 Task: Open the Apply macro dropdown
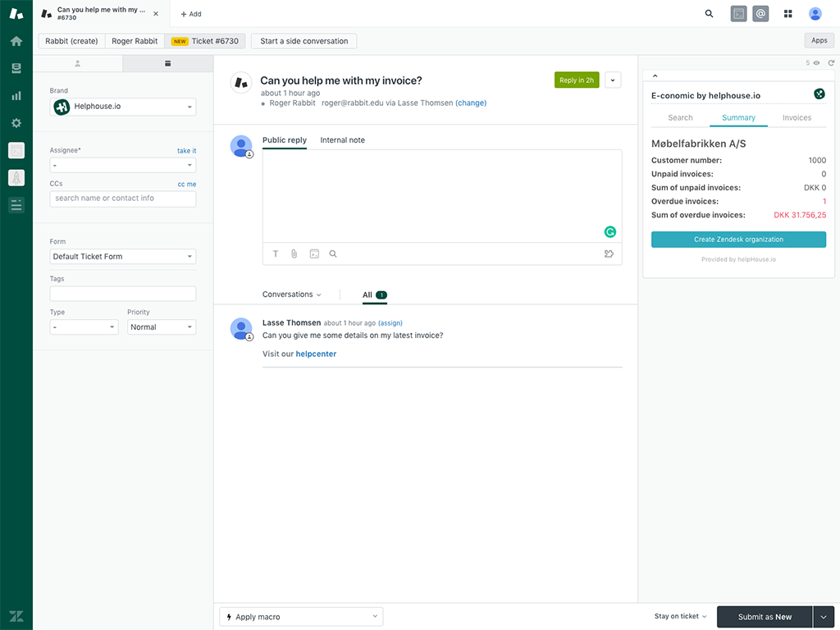click(301, 617)
